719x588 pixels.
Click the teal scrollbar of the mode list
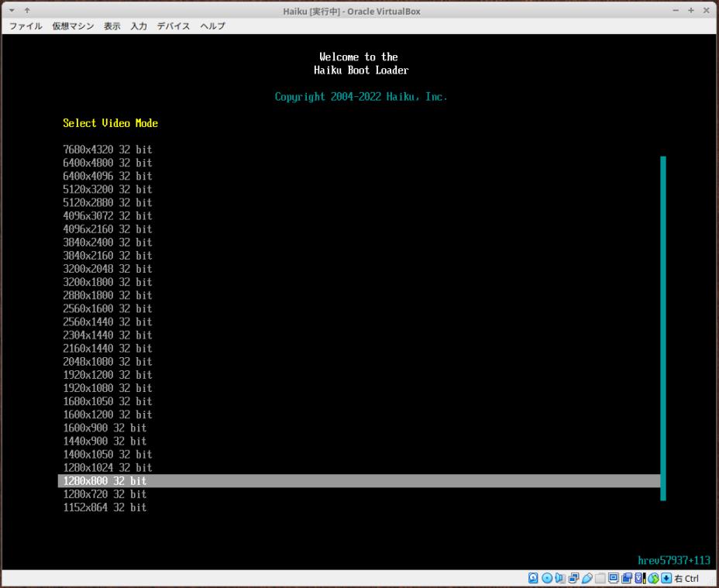point(663,328)
